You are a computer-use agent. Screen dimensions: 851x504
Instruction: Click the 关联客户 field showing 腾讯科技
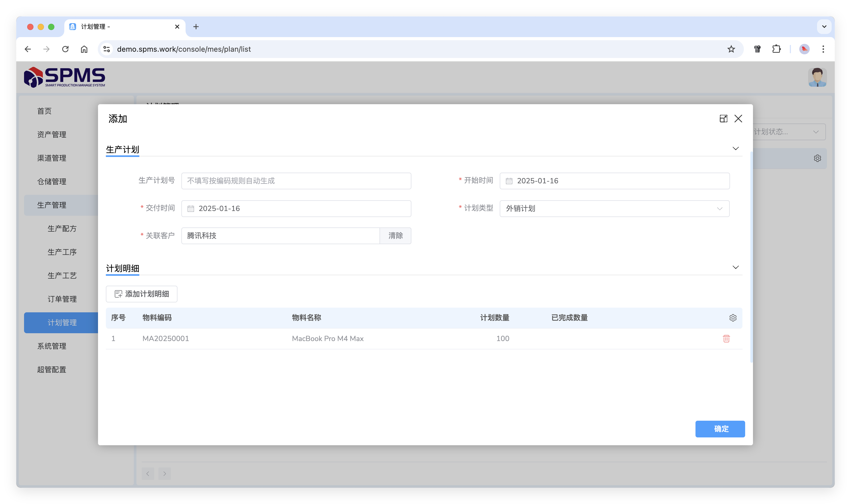[x=280, y=236]
